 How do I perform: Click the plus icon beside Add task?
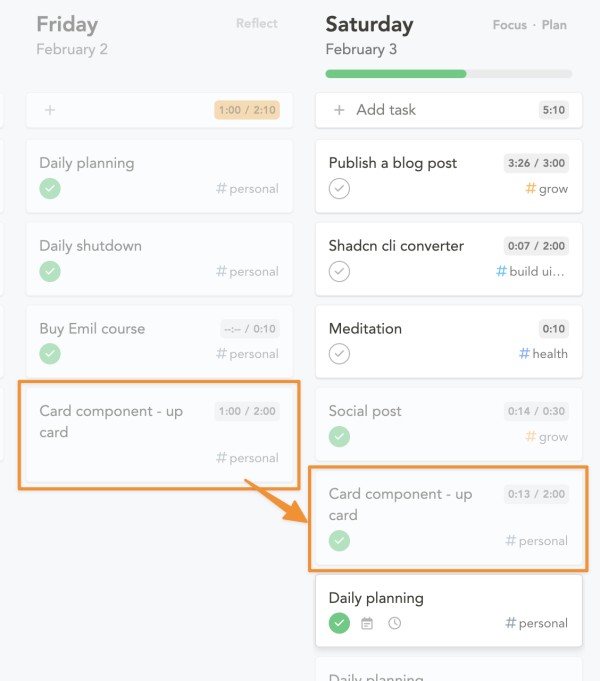click(339, 110)
